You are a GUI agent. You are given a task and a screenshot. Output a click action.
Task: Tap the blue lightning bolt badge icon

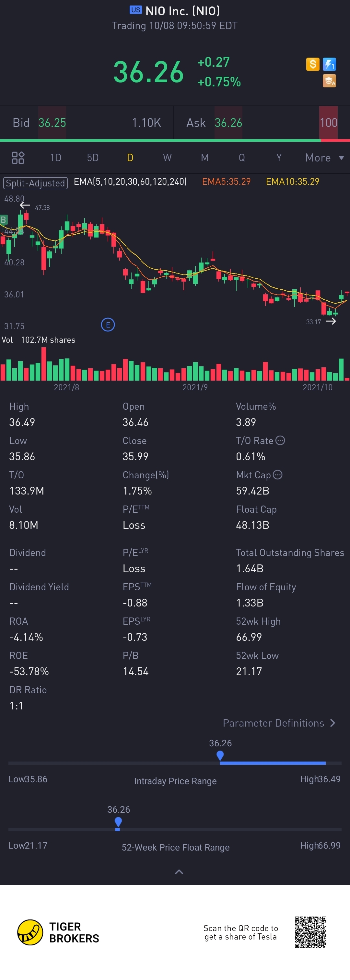[x=329, y=64]
